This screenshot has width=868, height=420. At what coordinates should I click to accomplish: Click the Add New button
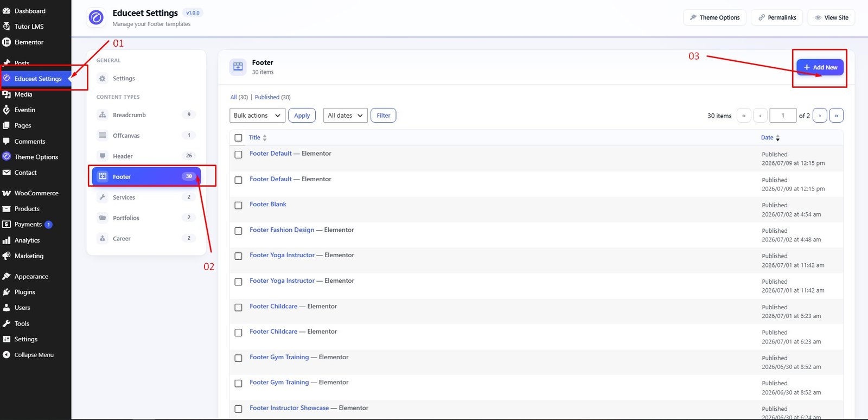(820, 67)
